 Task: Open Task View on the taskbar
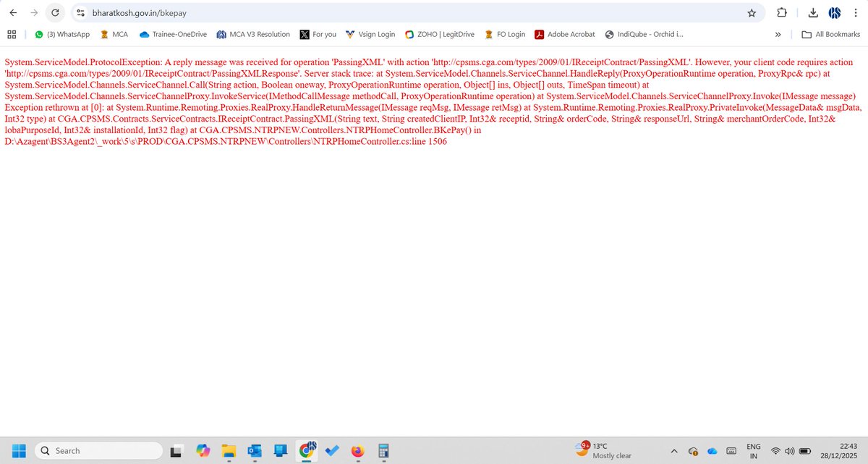pyautogui.click(x=176, y=450)
